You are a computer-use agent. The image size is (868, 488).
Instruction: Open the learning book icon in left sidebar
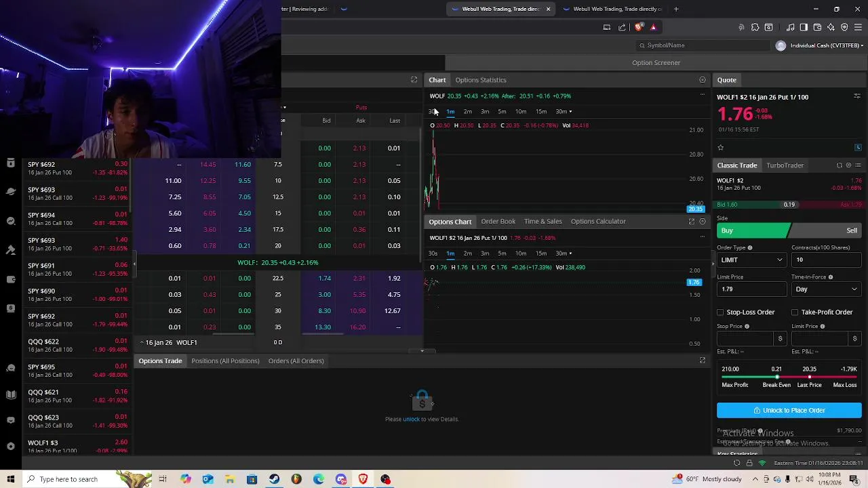click(x=11, y=394)
